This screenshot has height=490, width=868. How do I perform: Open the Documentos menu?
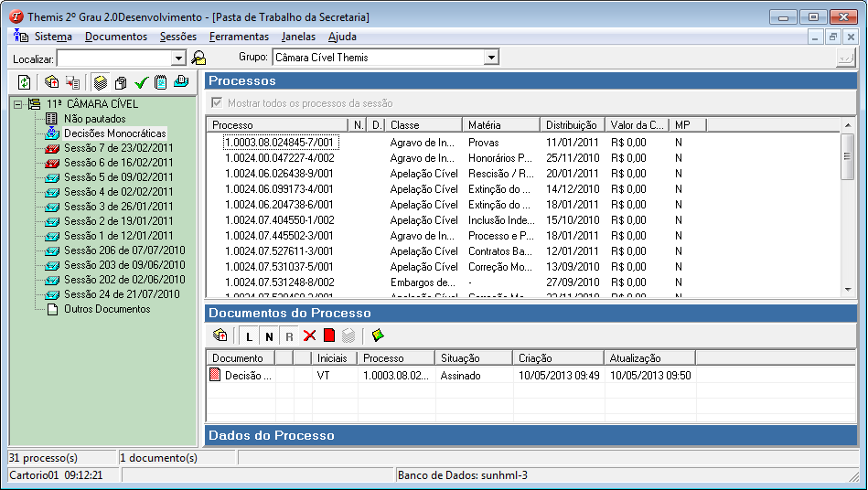[116, 37]
